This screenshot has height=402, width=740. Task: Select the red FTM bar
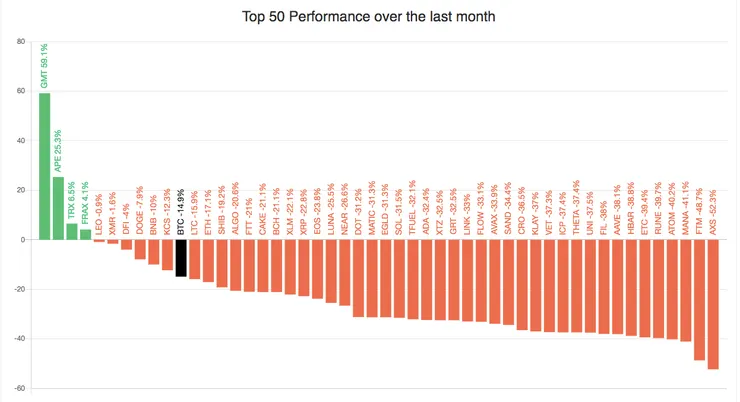tap(699, 300)
